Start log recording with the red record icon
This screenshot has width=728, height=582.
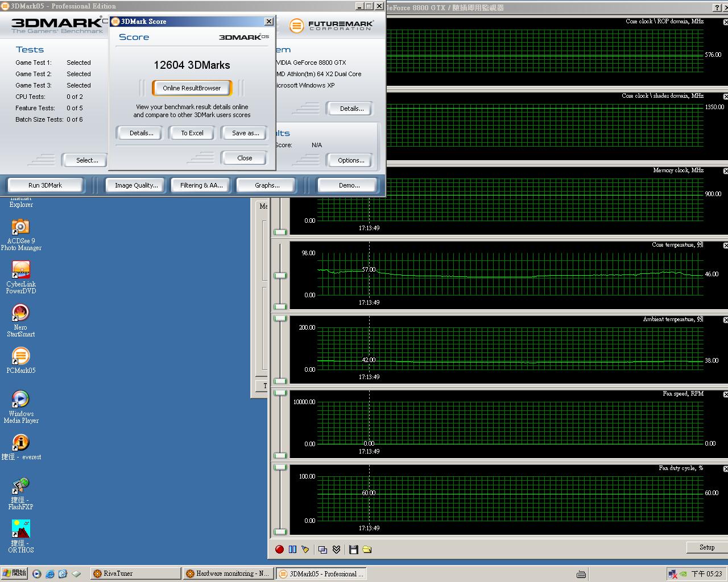pyautogui.click(x=279, y=549)
